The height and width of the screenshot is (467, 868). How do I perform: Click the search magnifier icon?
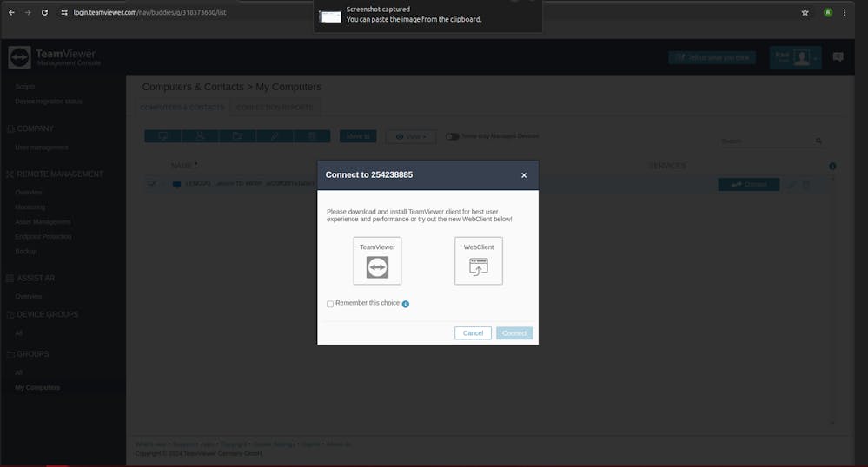click(x=818, y=141)
